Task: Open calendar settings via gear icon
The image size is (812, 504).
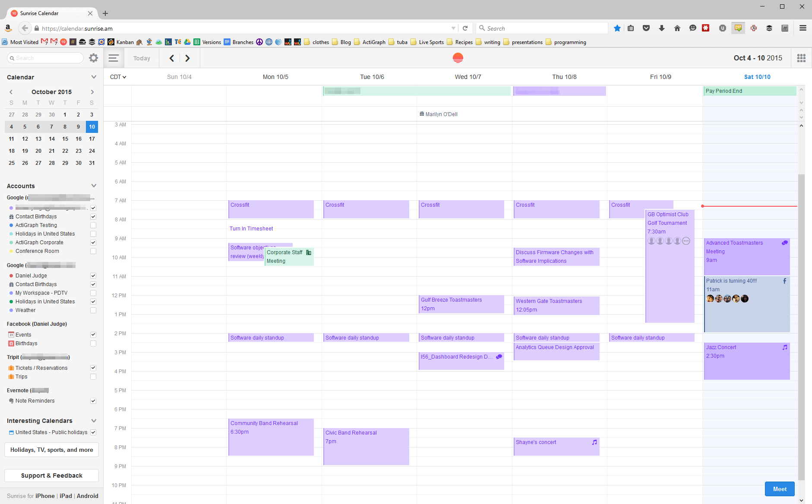Action: click(93, 57)
